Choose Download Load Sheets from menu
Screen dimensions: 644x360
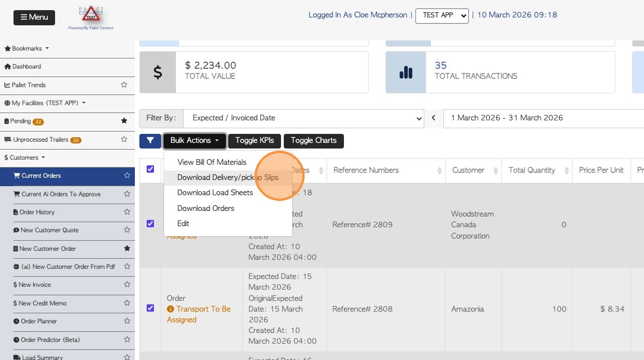(215, 192)
